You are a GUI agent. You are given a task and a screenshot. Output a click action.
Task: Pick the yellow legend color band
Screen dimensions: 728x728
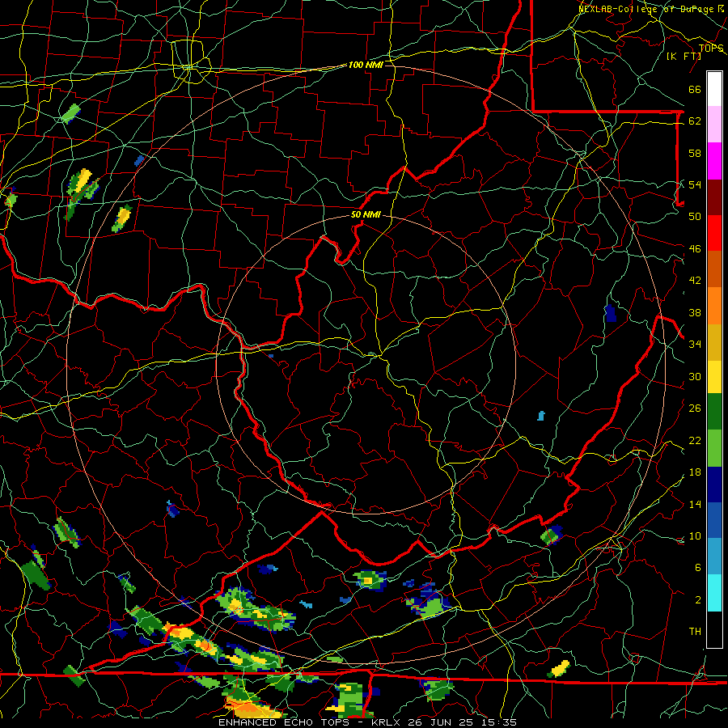point(714,376)
